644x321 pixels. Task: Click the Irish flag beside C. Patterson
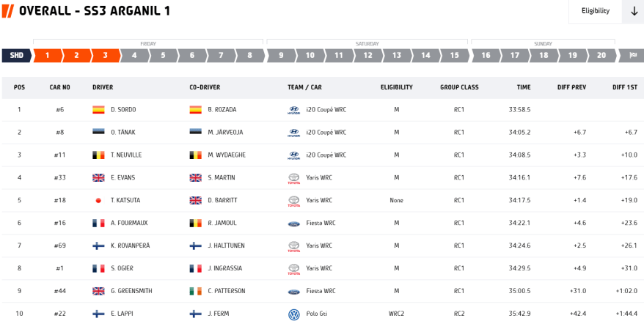point(196,291)
